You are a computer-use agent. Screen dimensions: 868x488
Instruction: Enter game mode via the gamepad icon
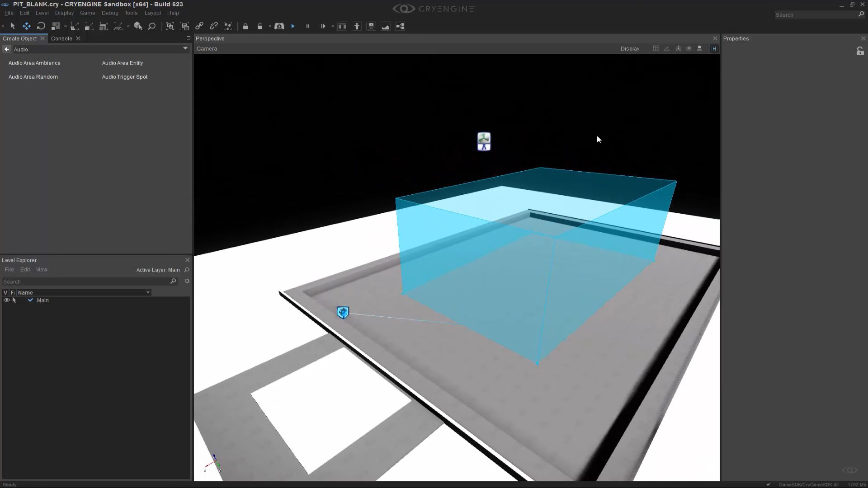point(279,26)
